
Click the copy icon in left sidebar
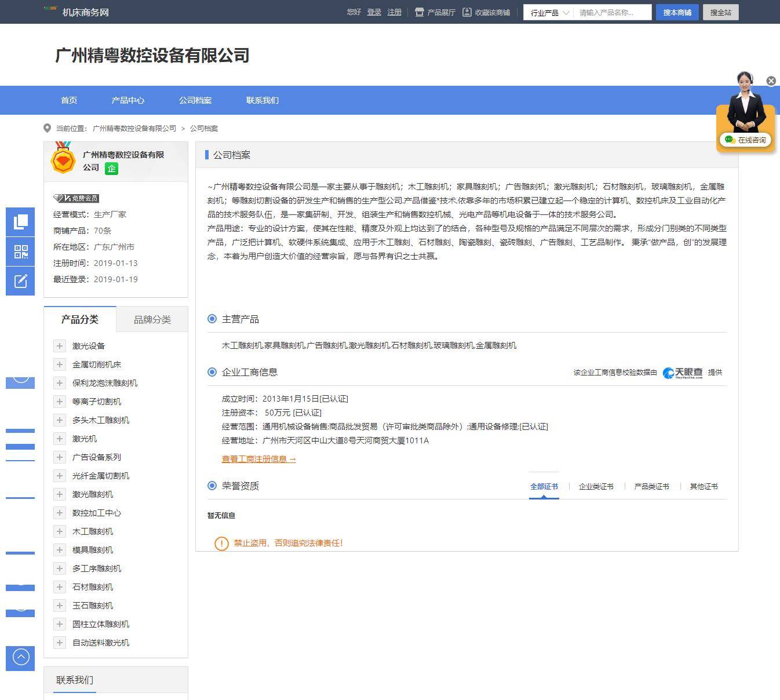coord(20,222)
